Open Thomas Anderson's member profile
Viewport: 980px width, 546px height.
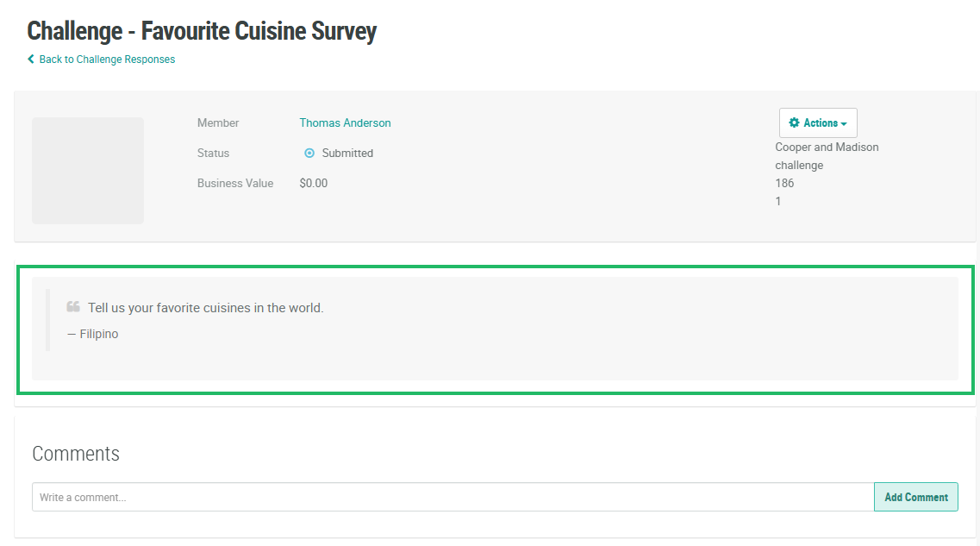(345, 123)
